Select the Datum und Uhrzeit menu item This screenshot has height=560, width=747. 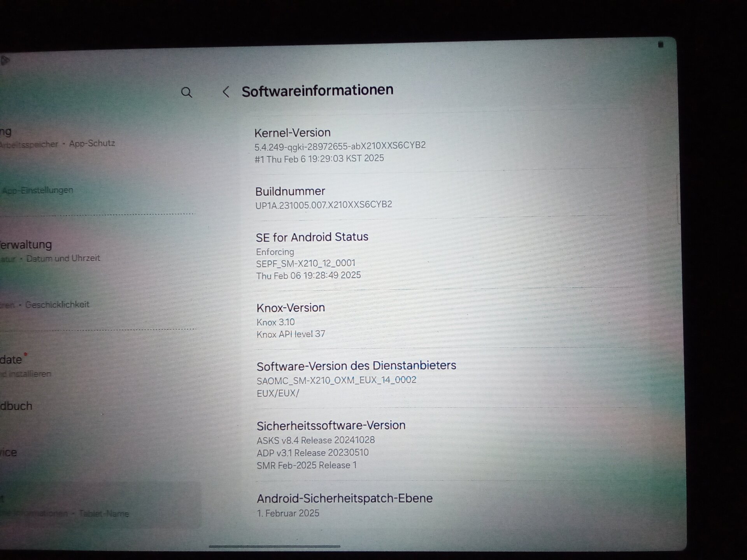pyautogui.click(x=63, y=258)
